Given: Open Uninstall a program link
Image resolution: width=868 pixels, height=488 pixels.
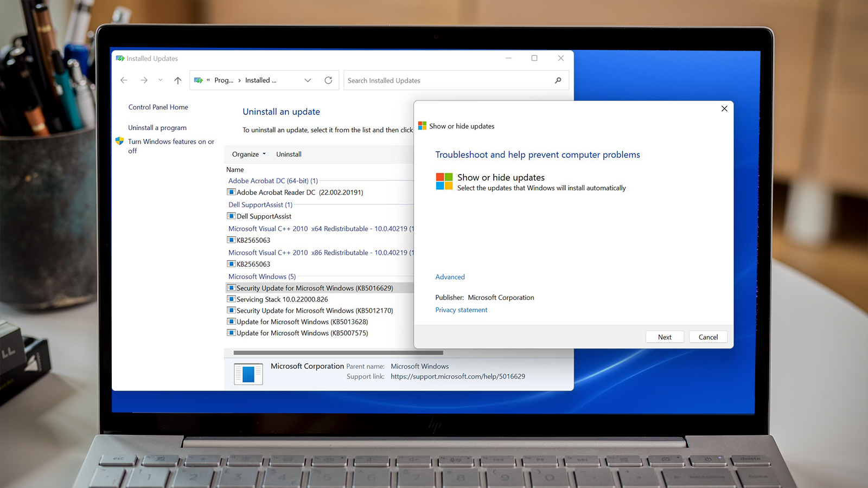Looking at the screenshot, I should tap(157, 128).
